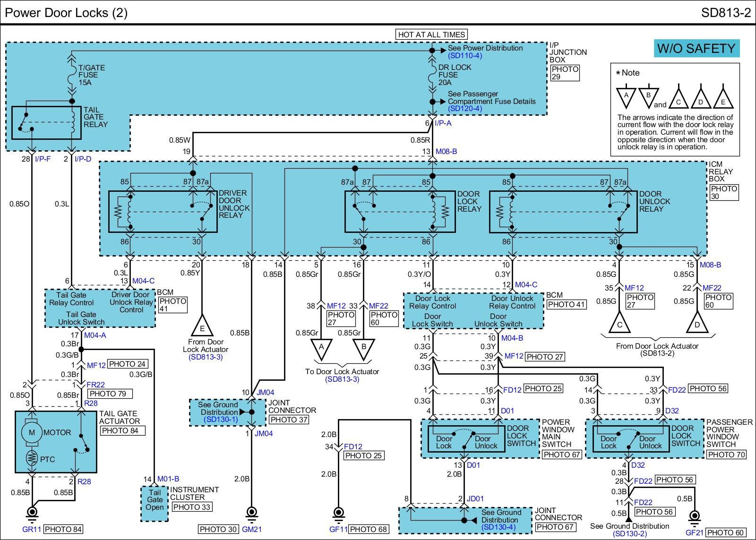Click the From Door Lock Actuator SD813-2 reference

point(657,350)
